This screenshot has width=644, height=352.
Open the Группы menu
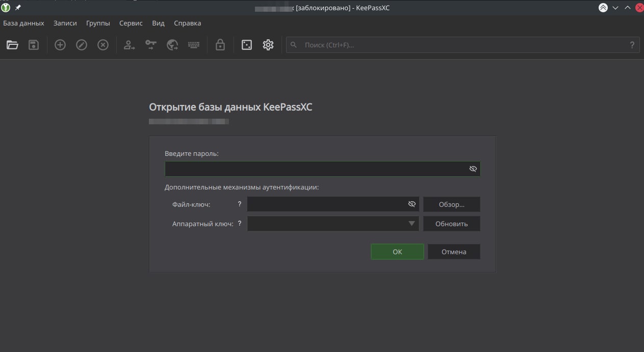click(x=98, y=23)
